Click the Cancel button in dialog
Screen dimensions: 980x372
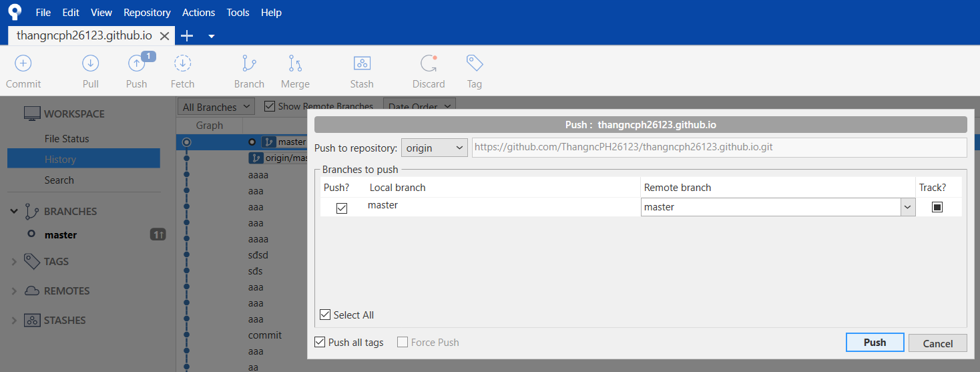(937, 343)
